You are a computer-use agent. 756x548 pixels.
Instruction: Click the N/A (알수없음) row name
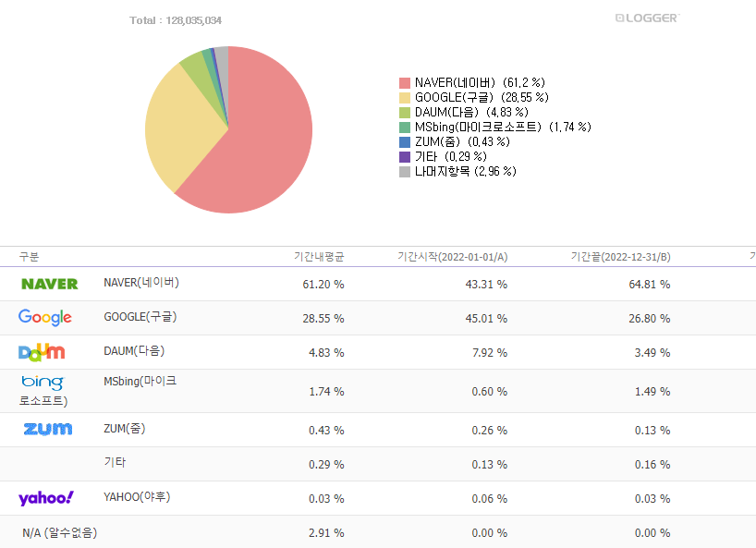(60, 533)
